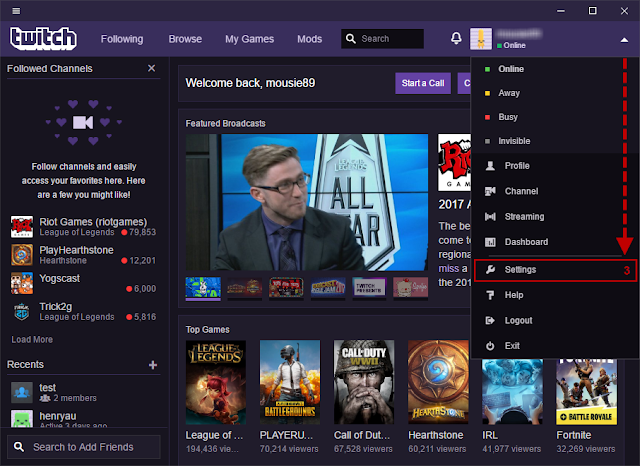Click the top Search field
This screenshot has height=466, width=640.
coord(382,39)
